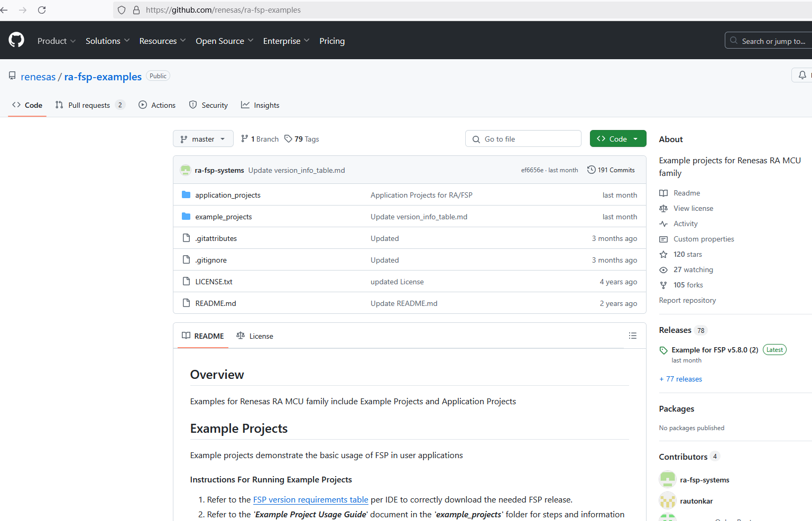
Task: Click the Go to file field
Action: pos(523,139)
